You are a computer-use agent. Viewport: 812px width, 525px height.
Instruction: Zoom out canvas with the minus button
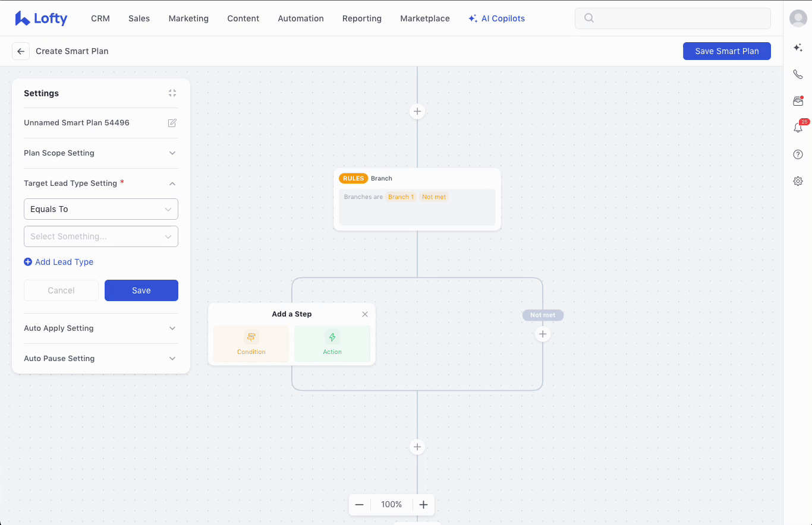359,505
